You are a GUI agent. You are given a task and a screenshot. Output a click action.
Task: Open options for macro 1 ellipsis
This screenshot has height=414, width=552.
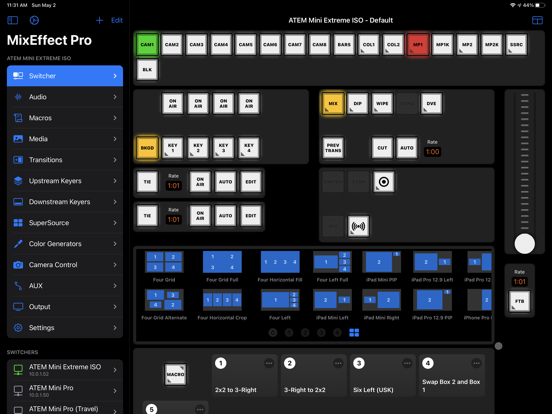tap(269, 363)
